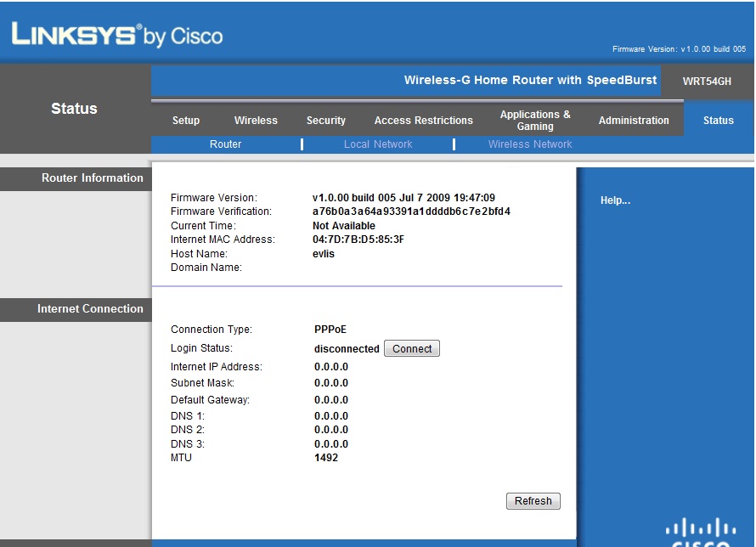The width and height of the screenshot is (756, 547).
Task: Click the Subnet Mask value 0.0.0.0
Action: pyautogui.click(x=331, y=383)
